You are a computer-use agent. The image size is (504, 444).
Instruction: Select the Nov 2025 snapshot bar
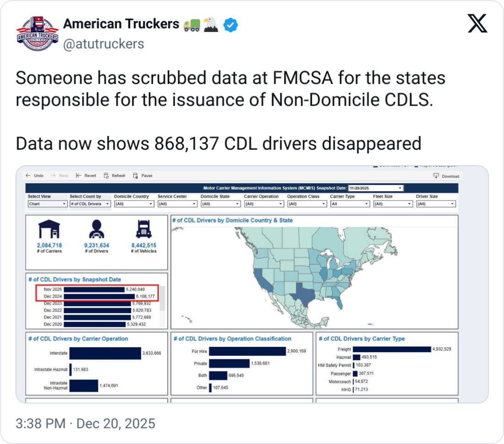(94, 289)
